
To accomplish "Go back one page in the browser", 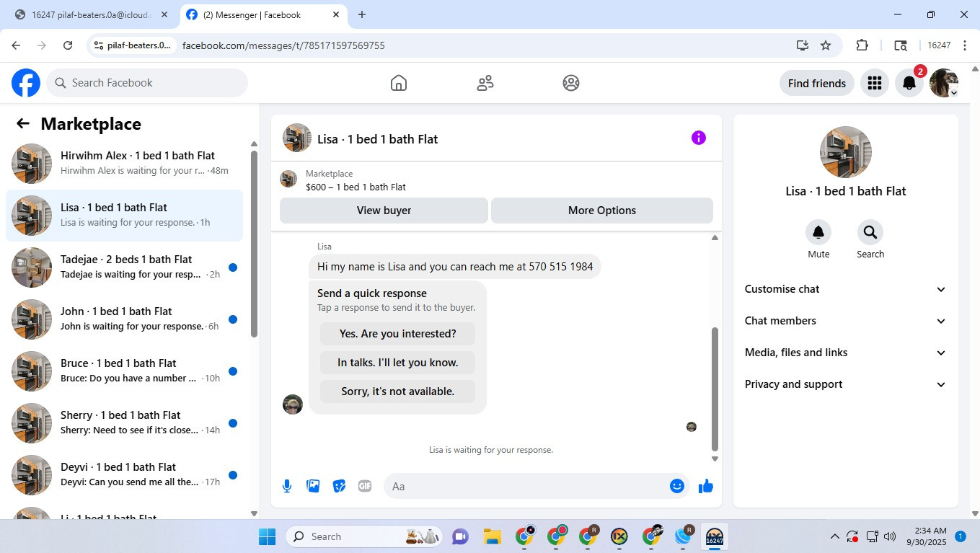I will pyautogui.click(x=16, y=45).
